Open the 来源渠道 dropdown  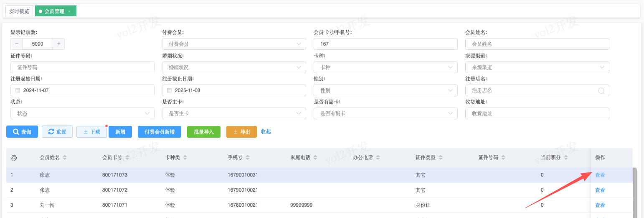pyautogui.click(x=537, y=67)
